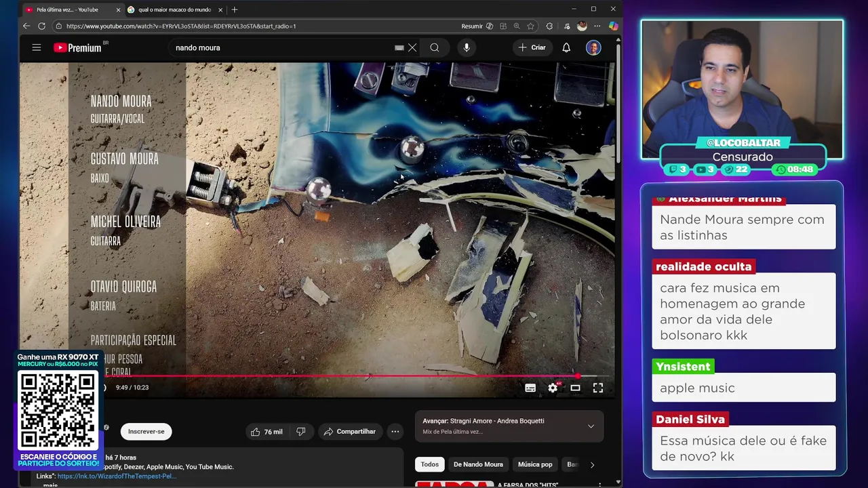Open 'A FARSA DOS HITS' video thumbnail

pos(454,484)
